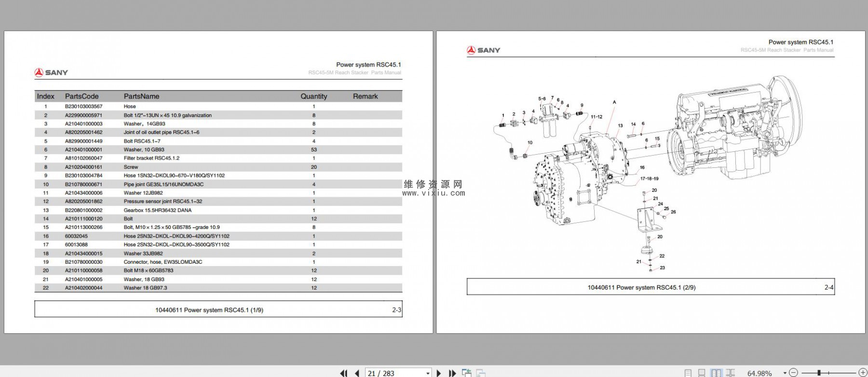Viewport: 868px width, 377px height.
Task: Click 'Pipe joint GE35L15/16UNOMDA3C' text
Action: click(x=163, y=184)
